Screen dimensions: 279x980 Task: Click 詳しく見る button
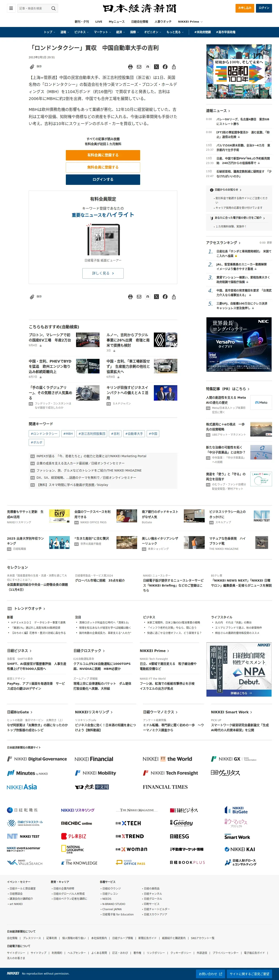pos(103,273)
